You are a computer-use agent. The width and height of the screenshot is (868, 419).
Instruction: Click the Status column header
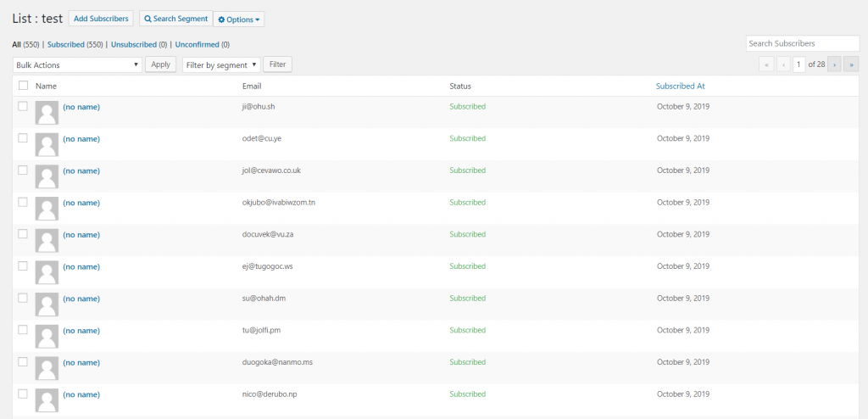coord(460,86)
